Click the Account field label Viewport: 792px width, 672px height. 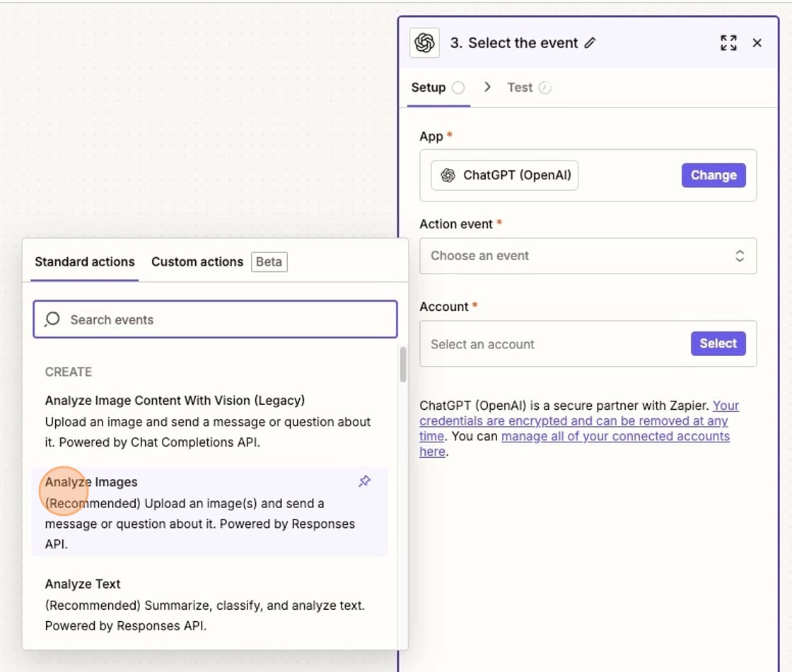(444, 307)
